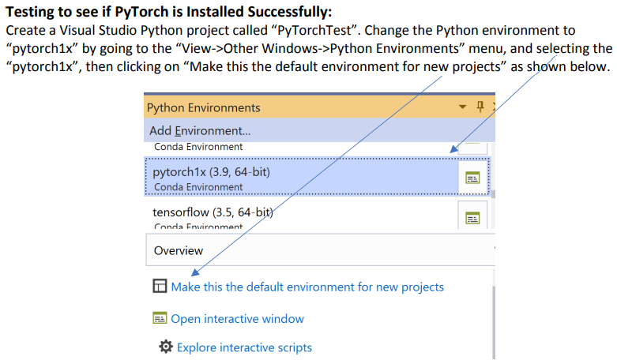Click Add Environment... in the panel
Viewport: 617px width, 364px height.
coord(200,130)
